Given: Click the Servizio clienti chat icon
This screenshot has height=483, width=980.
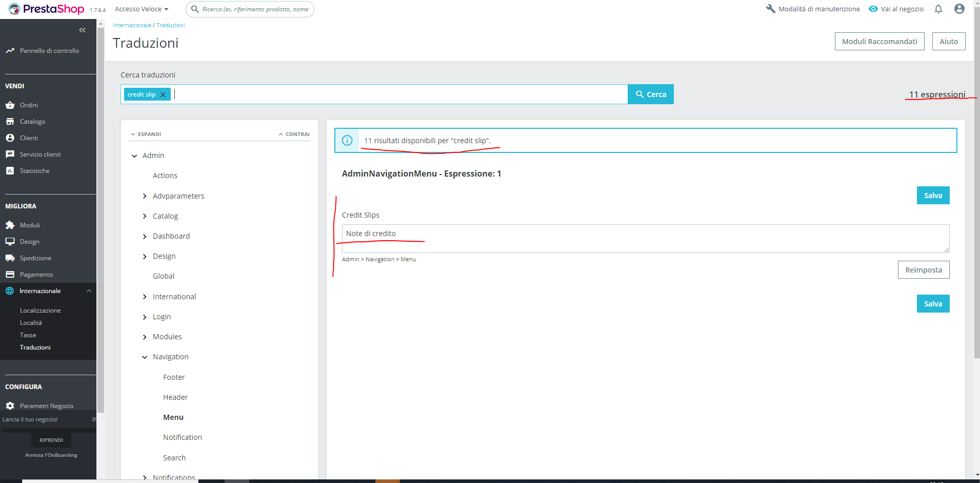Looking at the screenshot, I should pyautogui.click(x=10, y=154).
